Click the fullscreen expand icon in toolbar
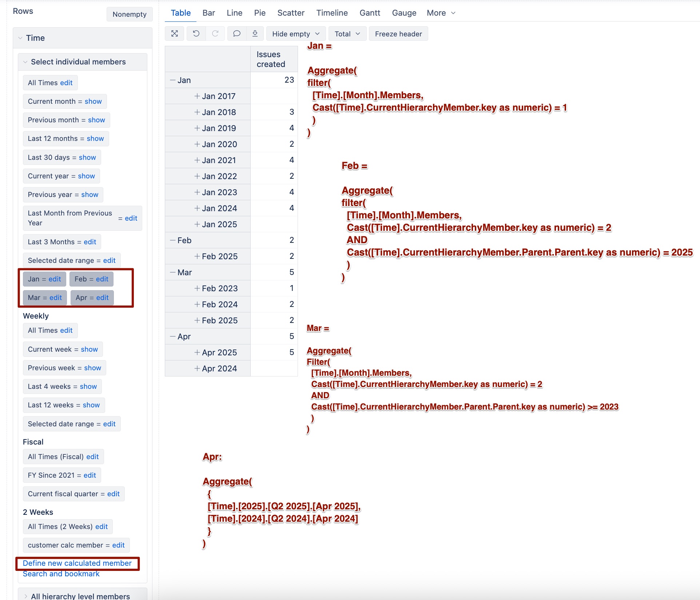The height and width of the screenshot is (600, 700). point(175,33)
